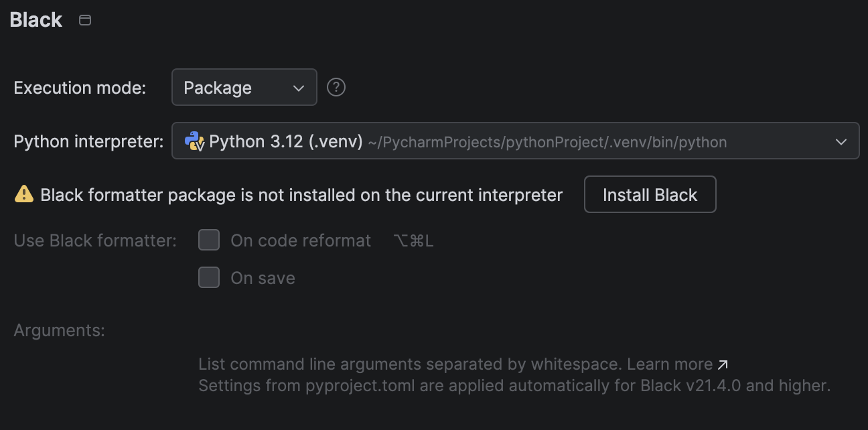Open the Package selection dropdown
This screenshot has height=430, width=868.
tap(244, 87)
